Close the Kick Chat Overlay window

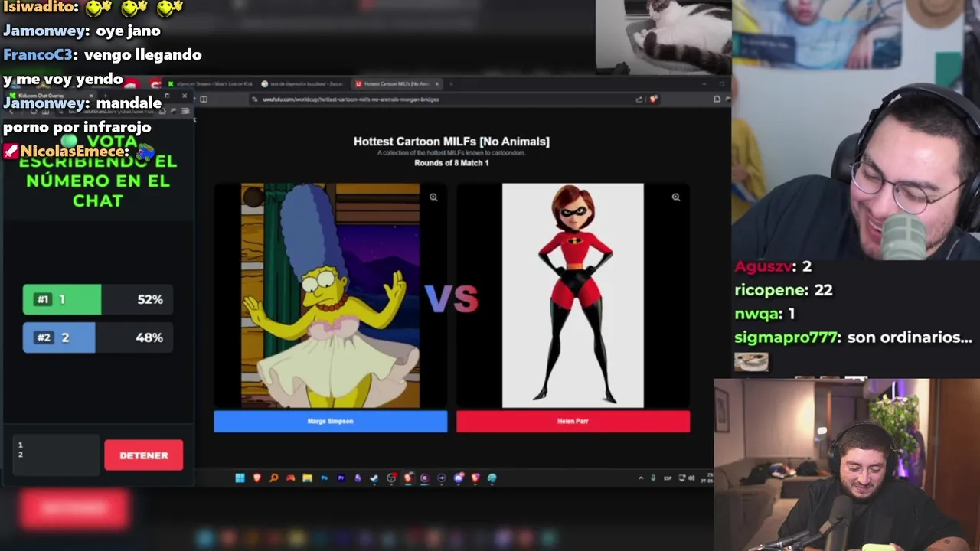coord(185,96)
